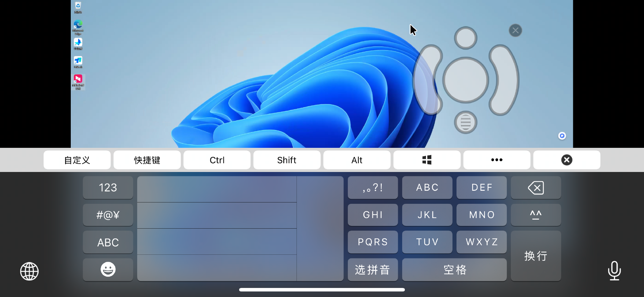Tap the large center circle of virtual mouse
Screen dimensions: 644x297
click(466, 80)
